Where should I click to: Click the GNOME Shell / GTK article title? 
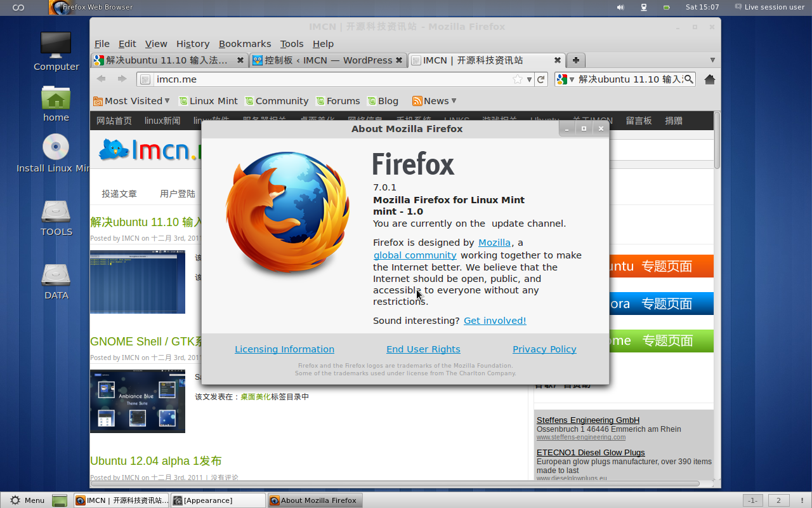coord(147,342)
